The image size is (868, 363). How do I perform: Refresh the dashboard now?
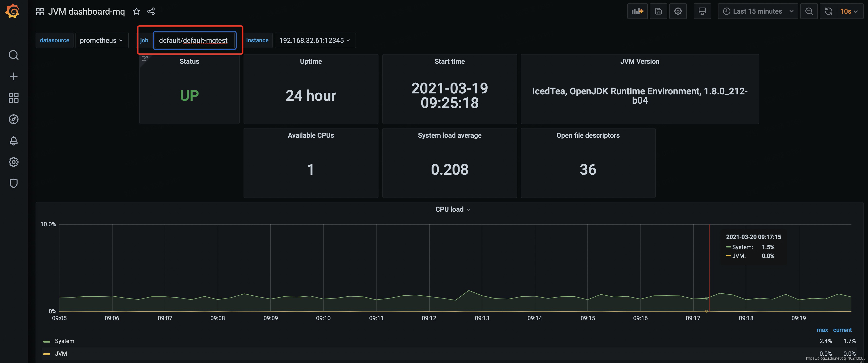click(828, 11)
